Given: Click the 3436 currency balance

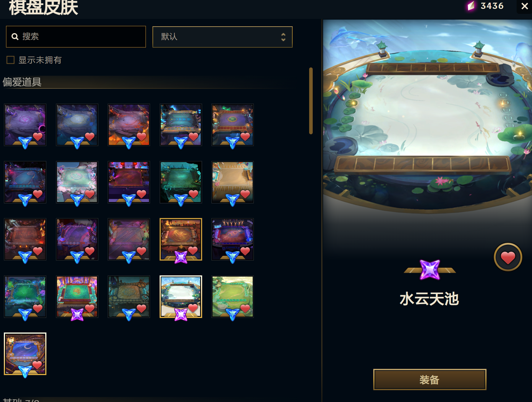Looking at the screenshot, I should pyautogui.click(x=492, y=6).
